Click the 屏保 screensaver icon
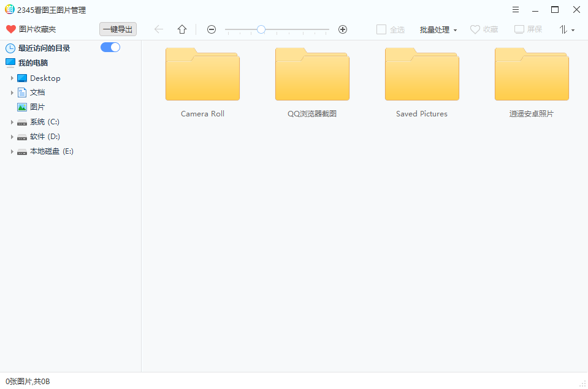588x389 pixels. click(519, 29)
